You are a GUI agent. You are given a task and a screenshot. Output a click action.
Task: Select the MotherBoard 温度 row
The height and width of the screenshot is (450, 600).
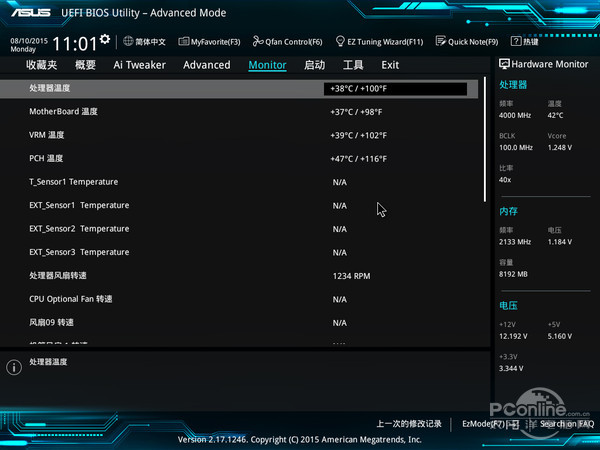(239, 112)
